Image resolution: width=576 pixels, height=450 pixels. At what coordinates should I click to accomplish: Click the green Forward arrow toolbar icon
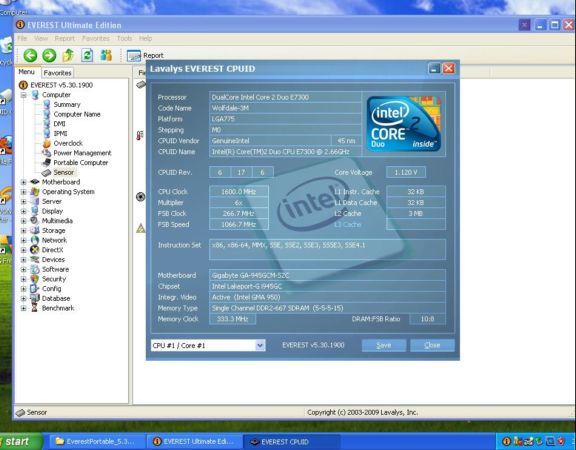(x=49, y=55)
